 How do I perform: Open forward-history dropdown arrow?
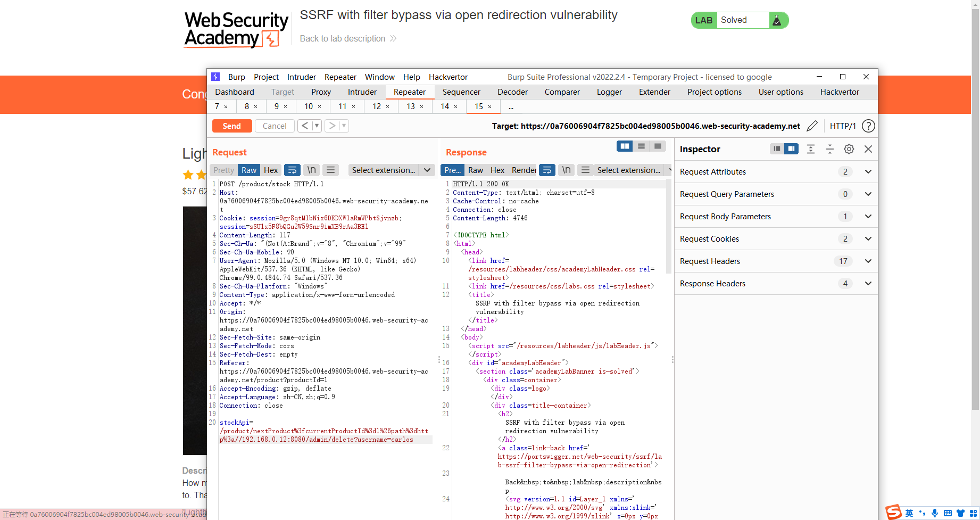[x=344, y=126]
